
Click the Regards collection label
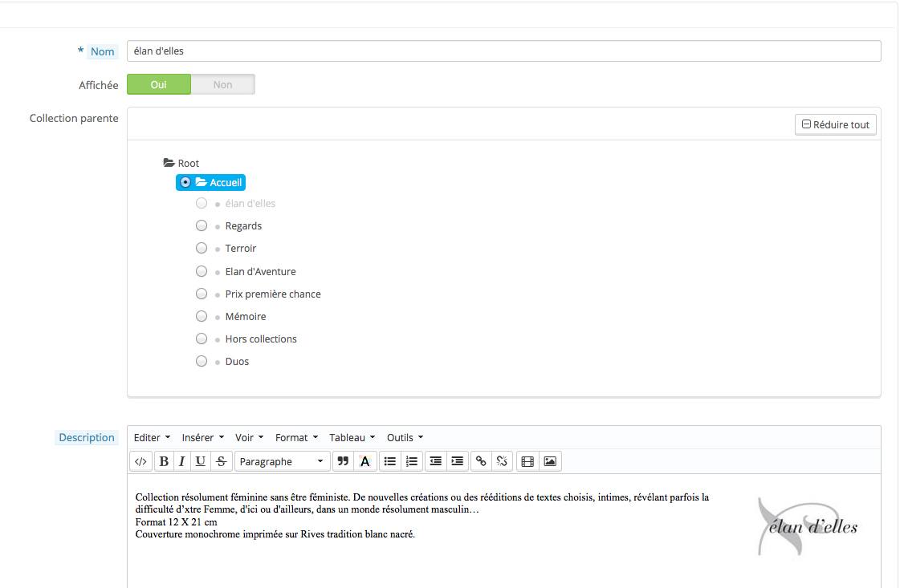click(243, 226)
